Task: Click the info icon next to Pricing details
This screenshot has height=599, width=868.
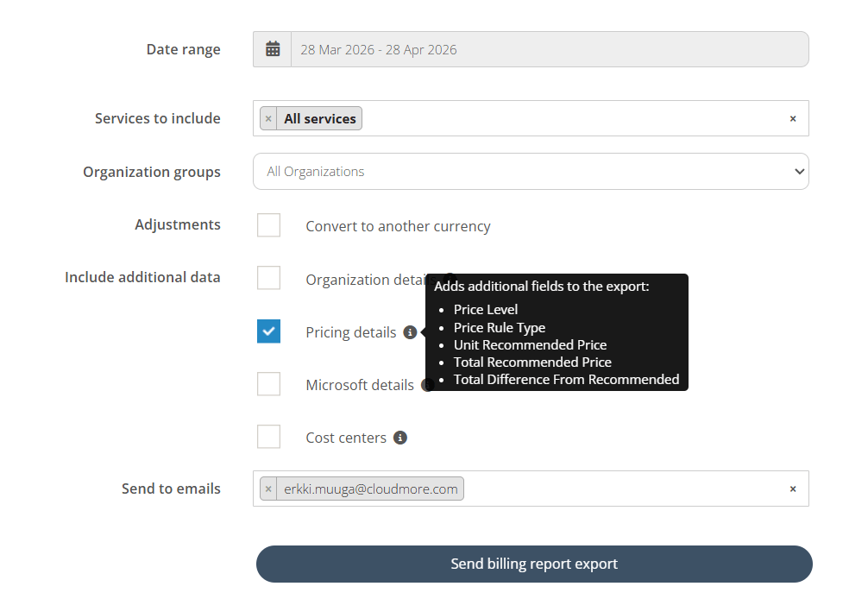Action: coord(410,332)
